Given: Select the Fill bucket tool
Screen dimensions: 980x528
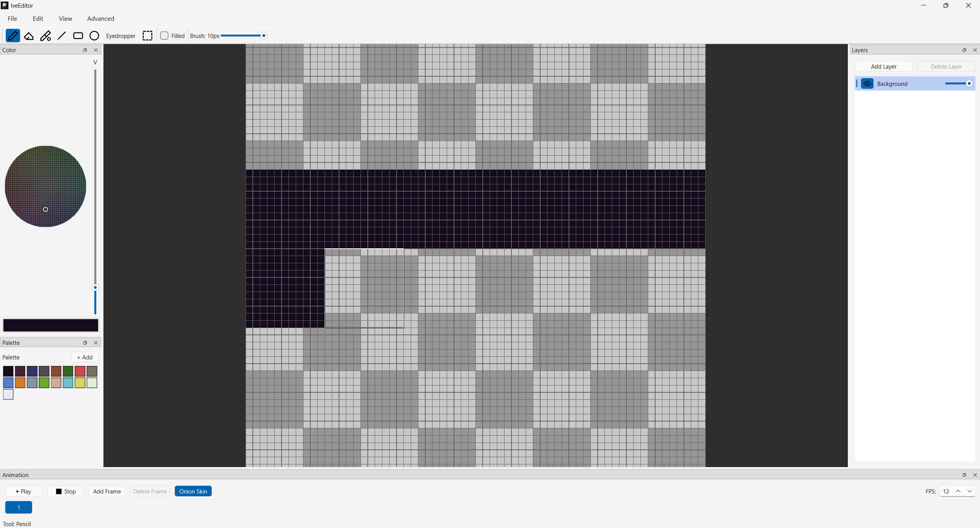Looking at the screenshot, I should coord(46,36).
